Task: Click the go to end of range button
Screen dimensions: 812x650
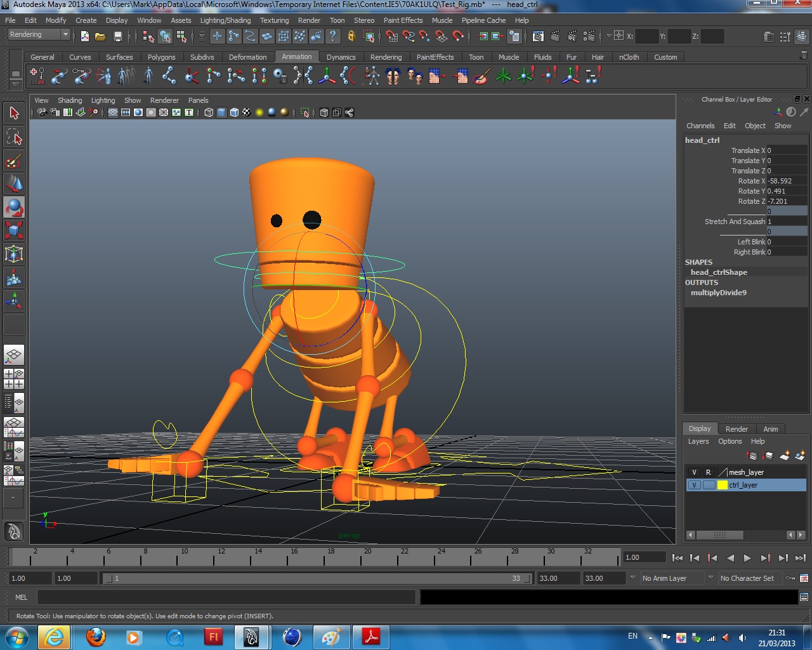Action: (801, 557)
